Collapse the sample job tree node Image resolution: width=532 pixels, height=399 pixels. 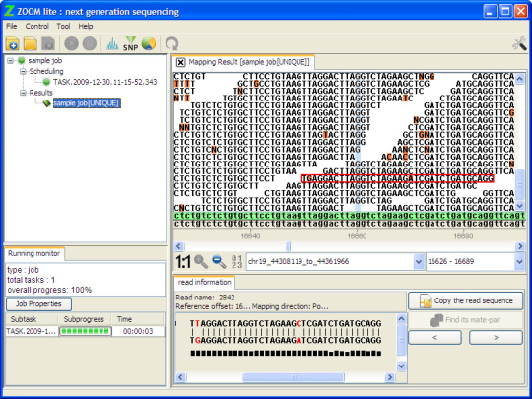[11, 61]
